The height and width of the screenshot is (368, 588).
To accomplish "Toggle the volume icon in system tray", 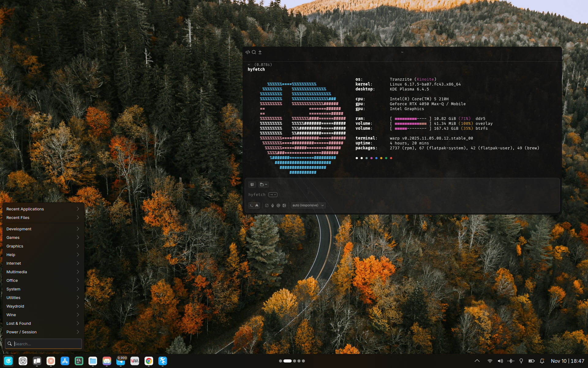I will (500, 361).
